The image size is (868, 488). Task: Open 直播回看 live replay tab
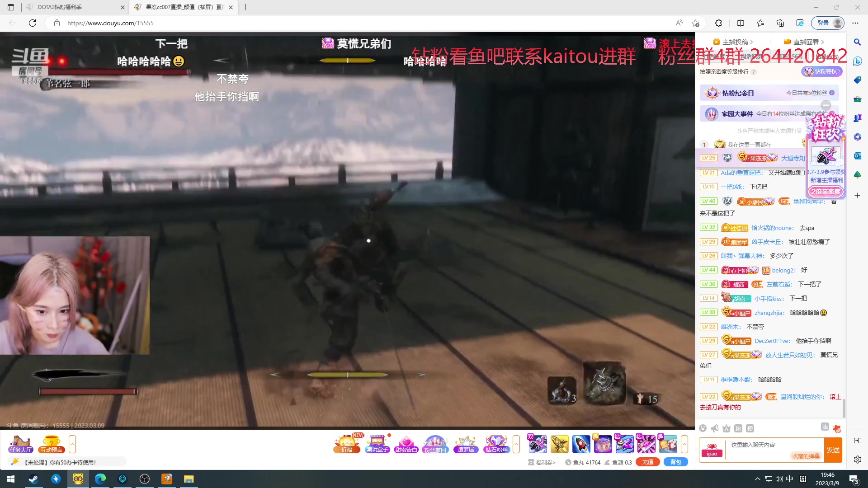tap(804, 42)
